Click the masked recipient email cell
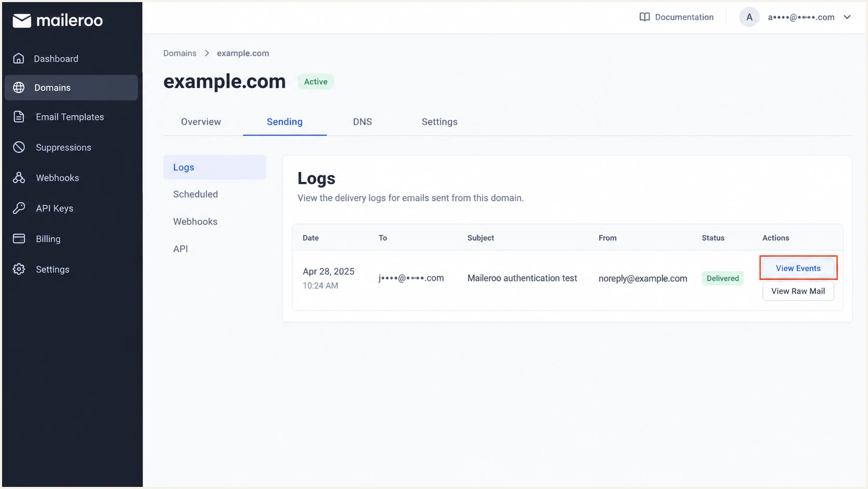The image size is (868, 489). click(x=411, y=278)
